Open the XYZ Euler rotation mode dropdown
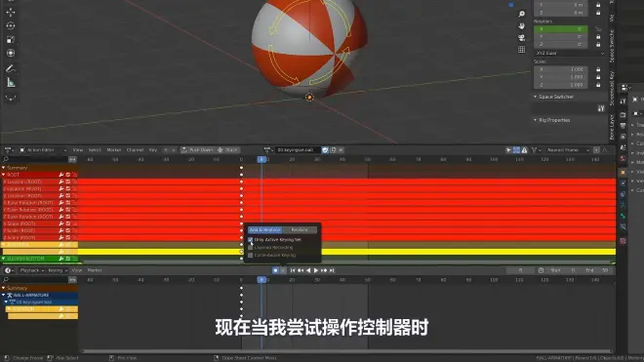This screenshot has height=362, width=644. tap(569, 53)
